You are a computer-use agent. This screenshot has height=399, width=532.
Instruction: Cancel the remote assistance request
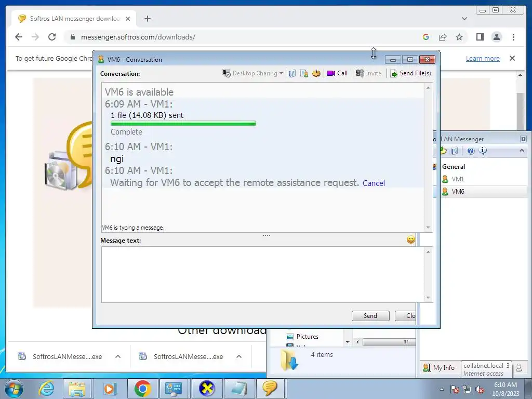tap(374, 183)
